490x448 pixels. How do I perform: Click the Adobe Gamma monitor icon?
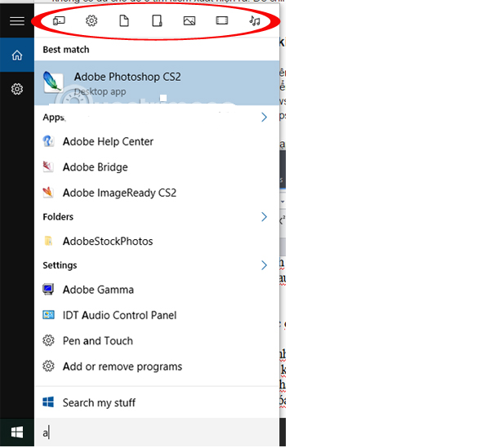[48, 290]
